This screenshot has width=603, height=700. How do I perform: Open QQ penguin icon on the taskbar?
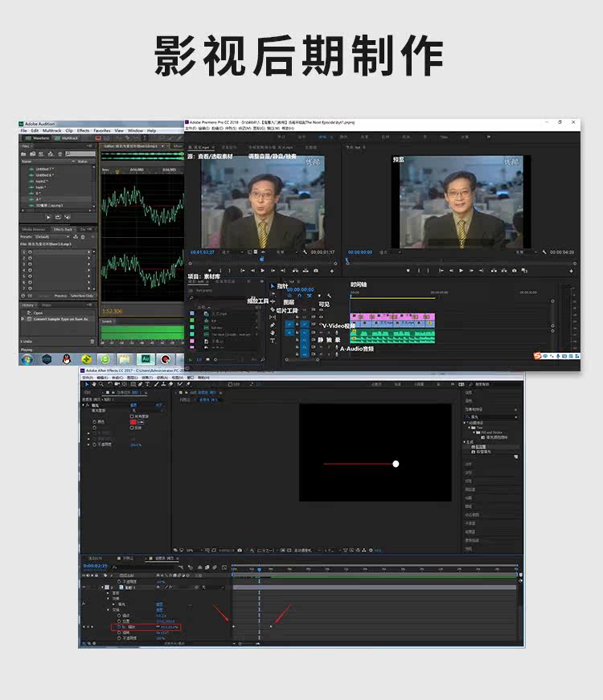pos(67,359)
